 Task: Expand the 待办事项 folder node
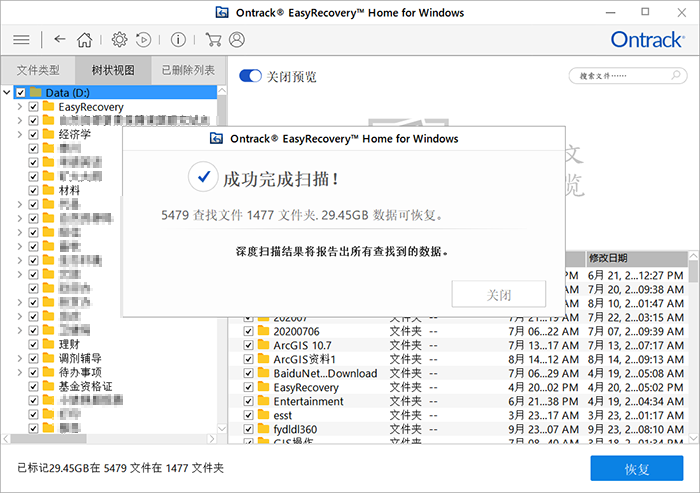(19, 372)
